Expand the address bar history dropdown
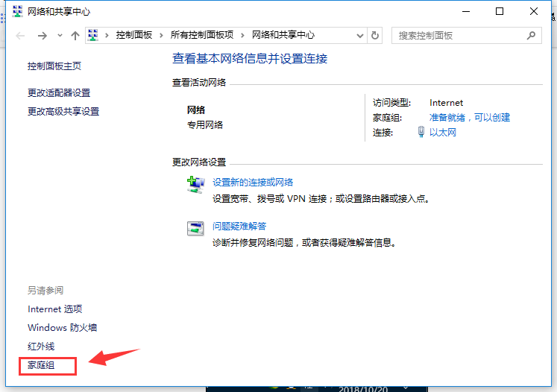 coord(359,35)
